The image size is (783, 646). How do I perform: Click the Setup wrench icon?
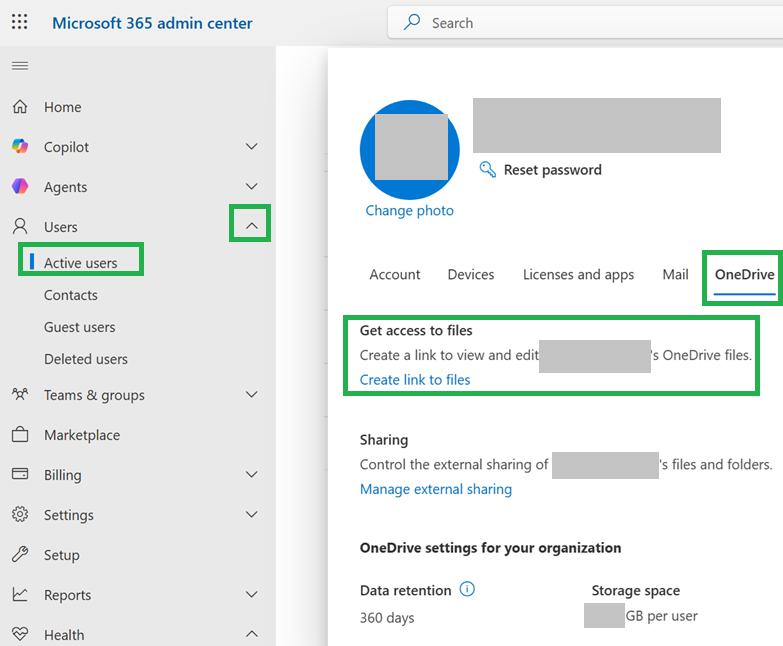(x=20, y=554)
